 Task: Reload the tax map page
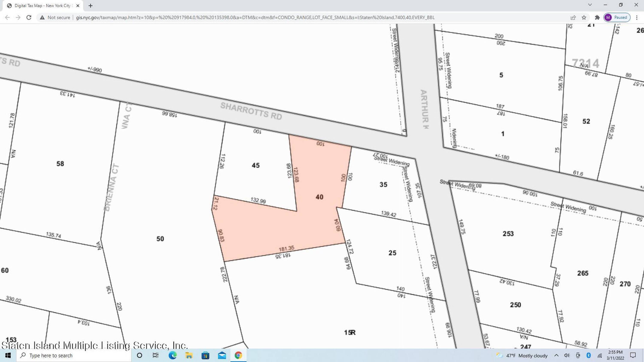pyautogui.click(x=29, y=18)
